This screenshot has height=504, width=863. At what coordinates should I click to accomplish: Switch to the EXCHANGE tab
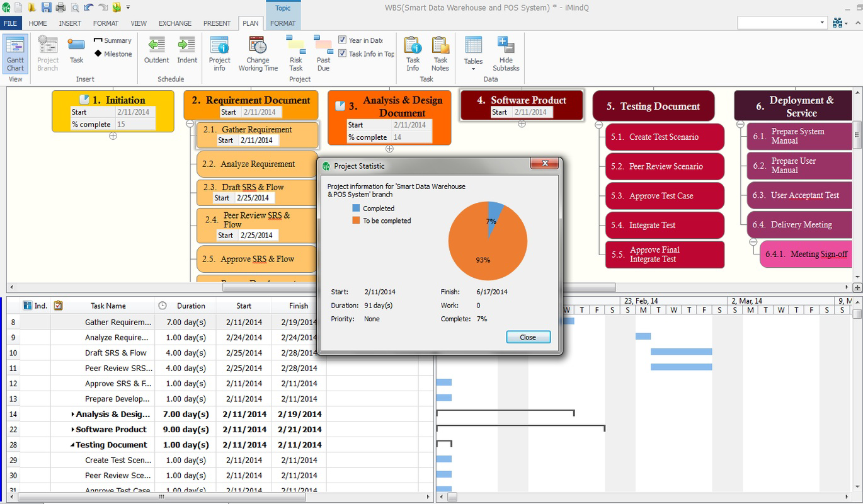click(175, 23)
